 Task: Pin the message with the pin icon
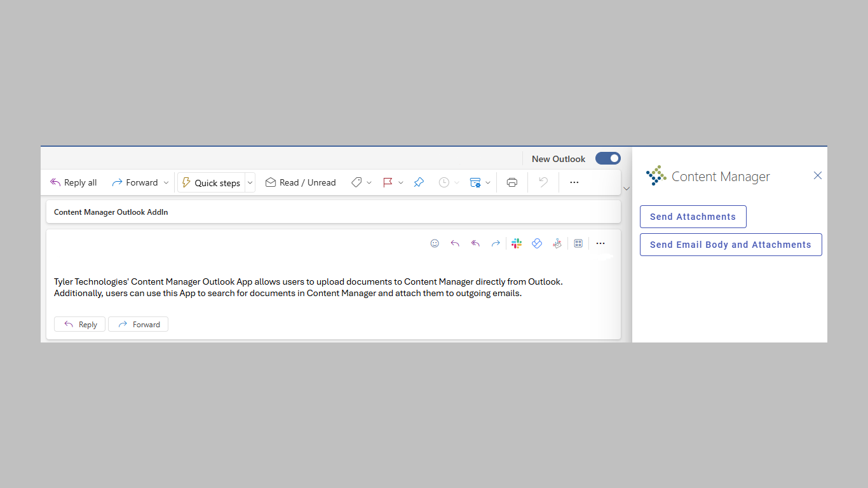point(419,182)
